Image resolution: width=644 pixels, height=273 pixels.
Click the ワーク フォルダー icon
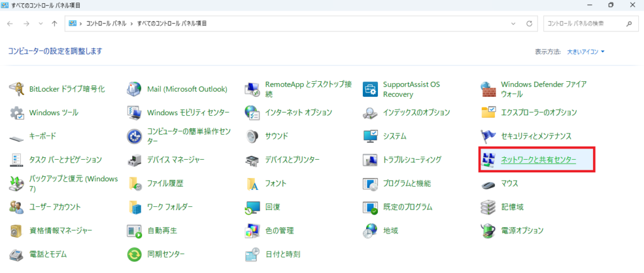click(135, 207)
